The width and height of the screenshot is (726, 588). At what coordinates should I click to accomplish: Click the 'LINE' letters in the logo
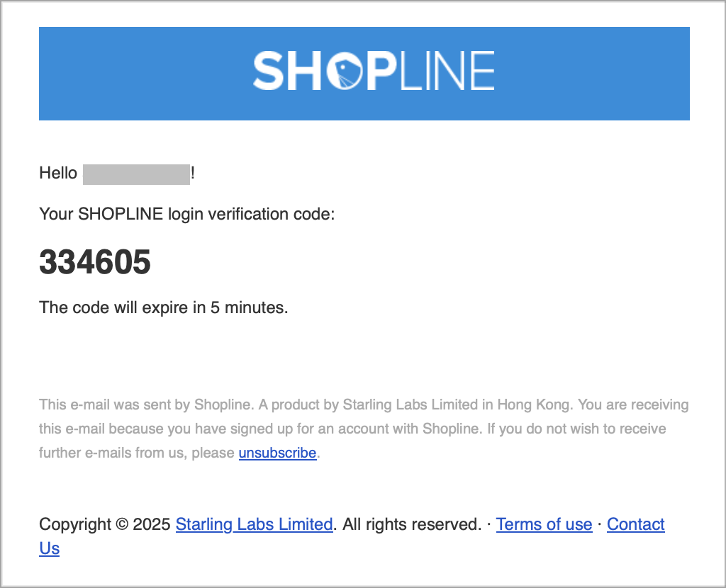[447, 70]
